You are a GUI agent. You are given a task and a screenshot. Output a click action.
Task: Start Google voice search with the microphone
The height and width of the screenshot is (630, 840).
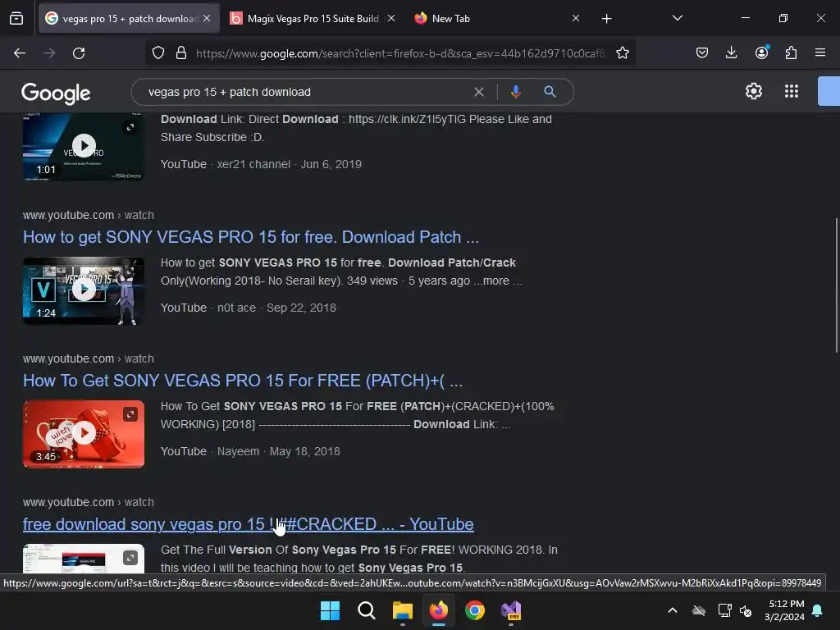[515, 92]
